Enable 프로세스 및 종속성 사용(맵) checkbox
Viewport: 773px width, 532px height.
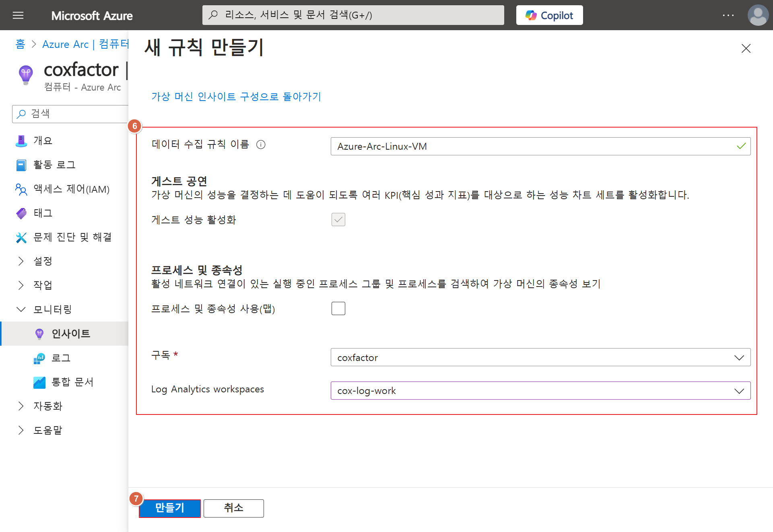(338, 309)
